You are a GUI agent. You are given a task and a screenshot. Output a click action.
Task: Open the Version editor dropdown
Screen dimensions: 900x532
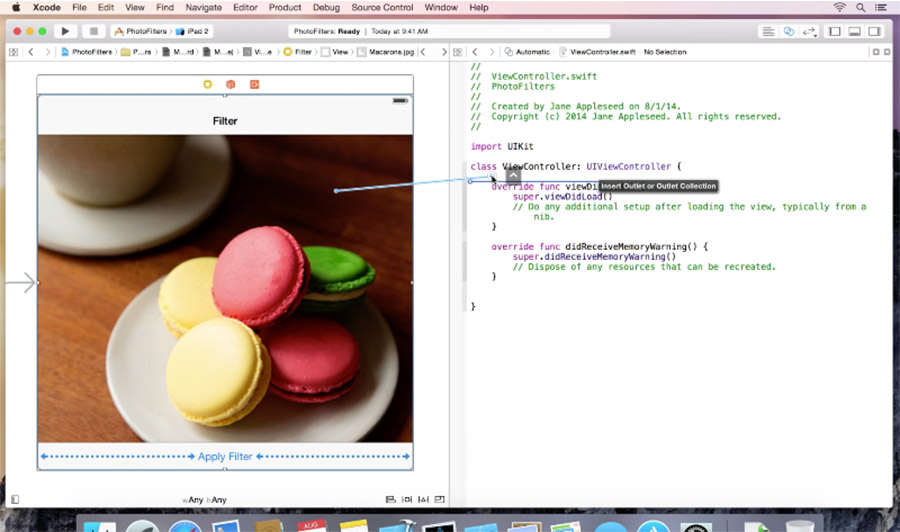[x=809, y=32]
